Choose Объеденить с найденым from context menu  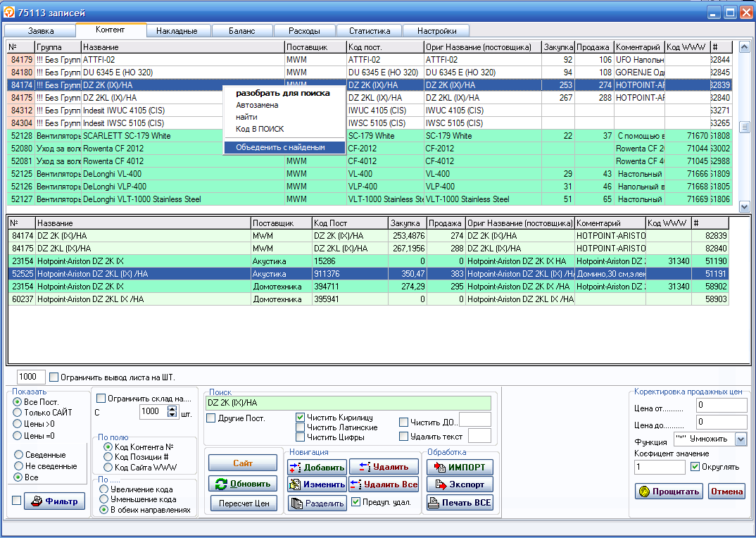pyautogui.click(x=280, y=148)
